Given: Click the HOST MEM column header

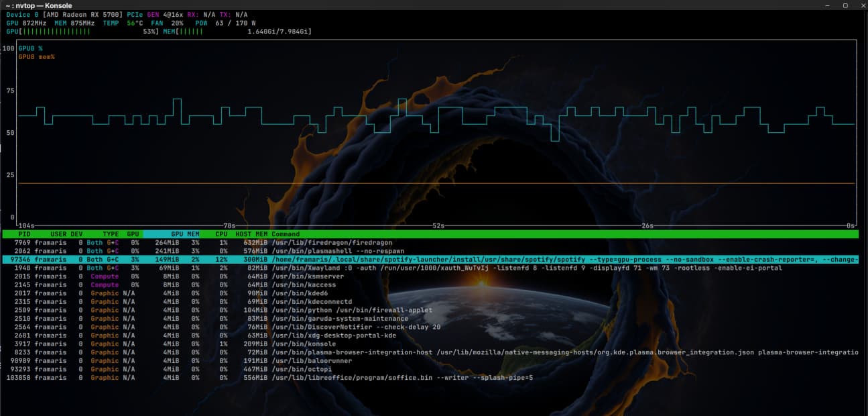Looking at the screenshot, I should [252, 234].
